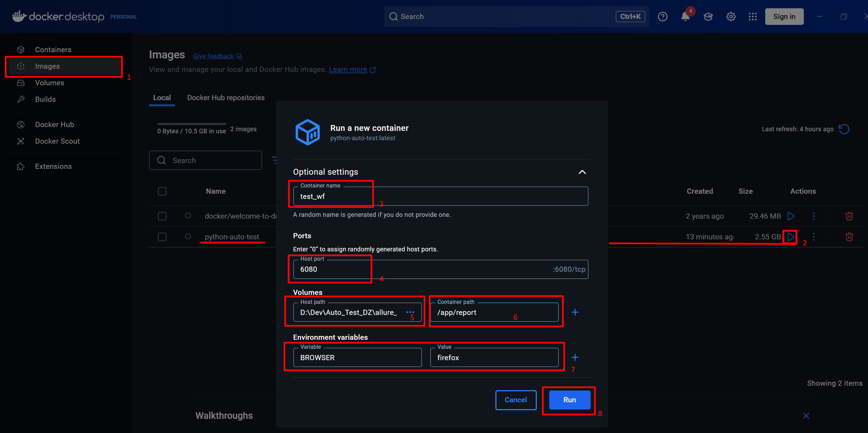Open the help question-mark icon
Screen dimensions: 868x433
[662, 17]
